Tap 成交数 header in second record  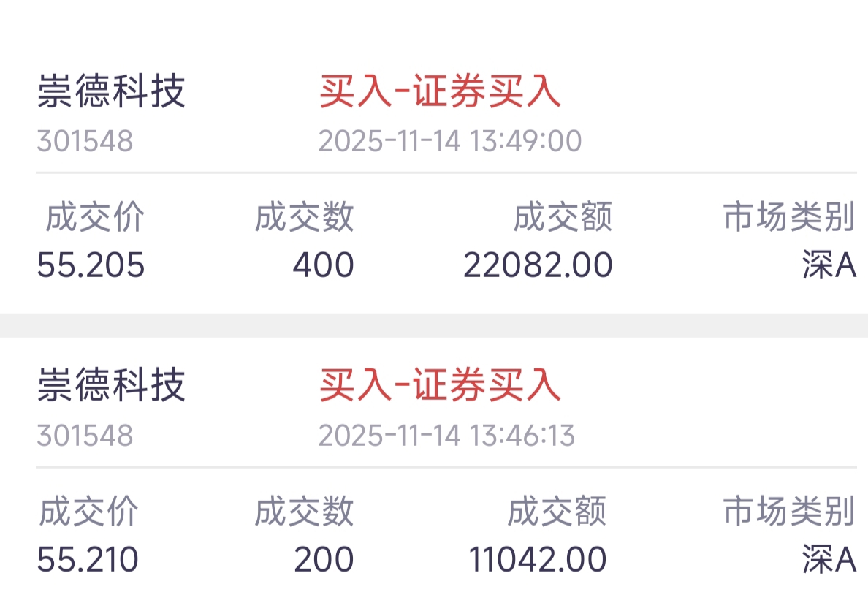(x=304, y=512)
